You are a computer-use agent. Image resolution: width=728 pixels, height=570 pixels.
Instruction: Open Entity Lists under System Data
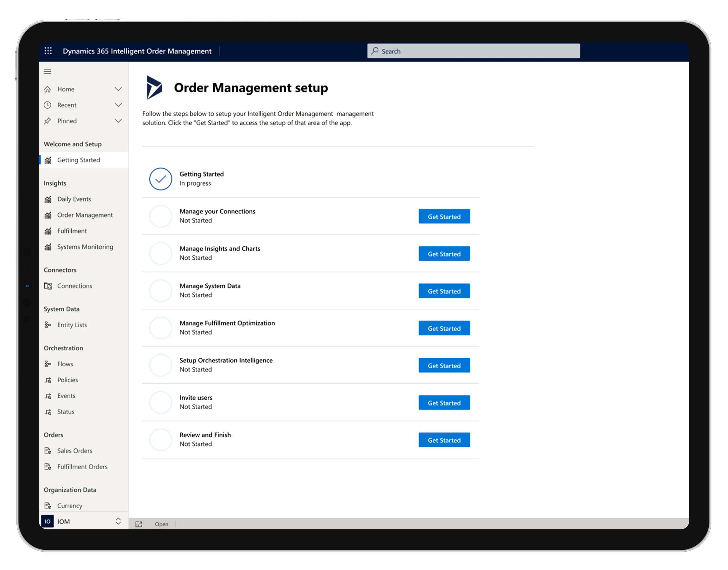pos(84,325)
